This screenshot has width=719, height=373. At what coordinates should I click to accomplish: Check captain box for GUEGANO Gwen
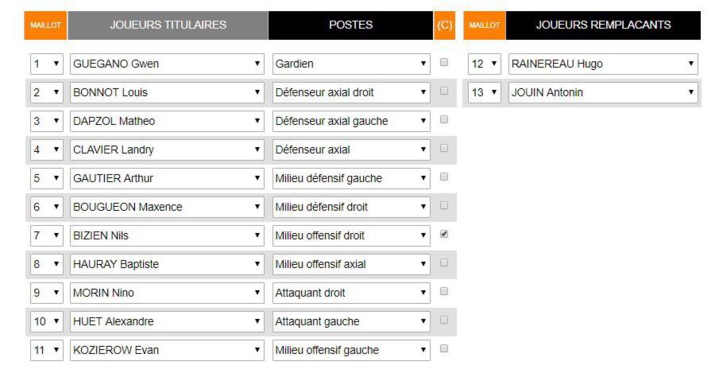443,62
